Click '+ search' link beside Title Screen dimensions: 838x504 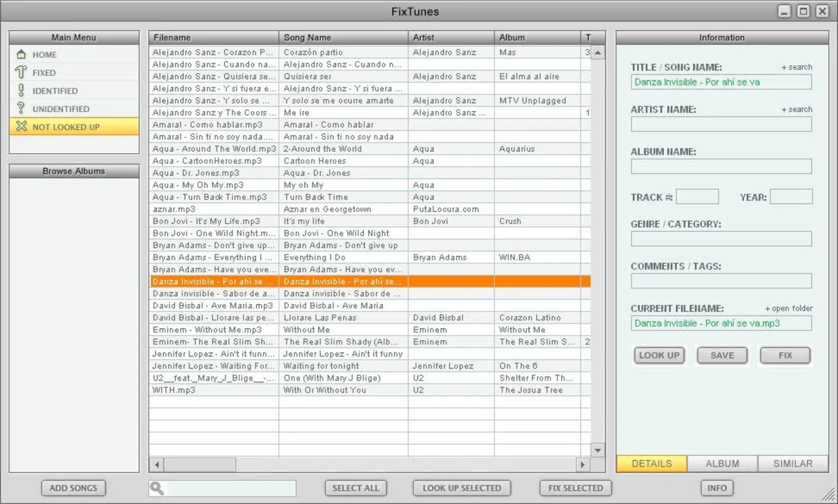click(796, 67)
